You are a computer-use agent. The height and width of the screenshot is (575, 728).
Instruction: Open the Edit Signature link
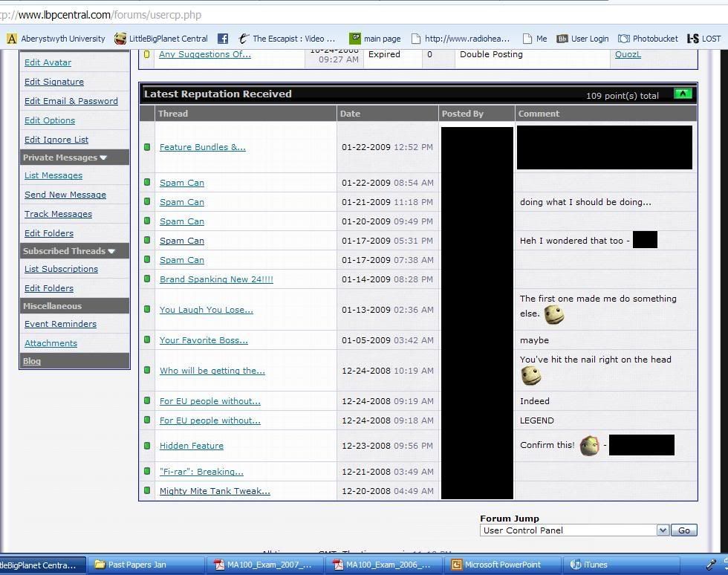[54, 82]
